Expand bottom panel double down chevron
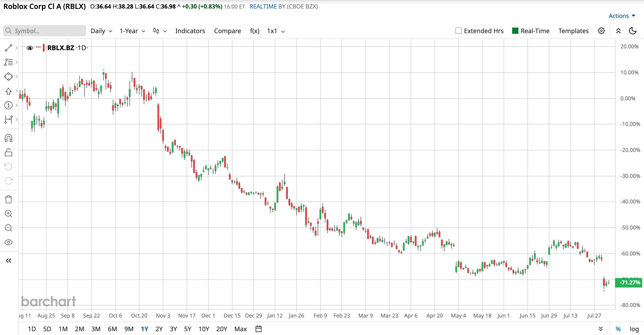This screenshot has height=335, width=644. point(601,329)
